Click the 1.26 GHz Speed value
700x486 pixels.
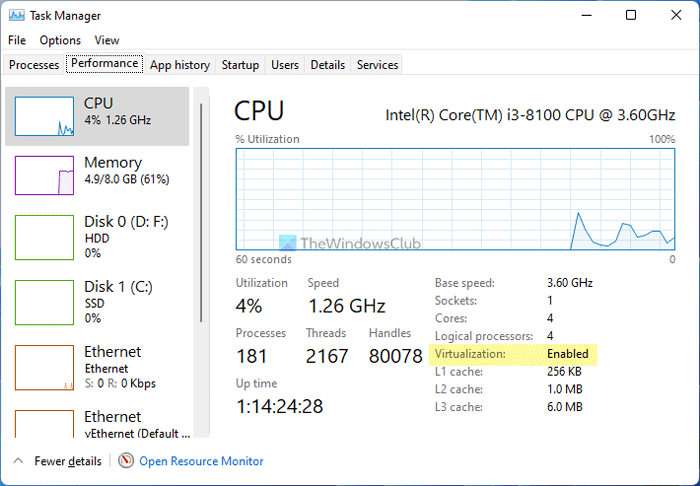coord(346,306)
